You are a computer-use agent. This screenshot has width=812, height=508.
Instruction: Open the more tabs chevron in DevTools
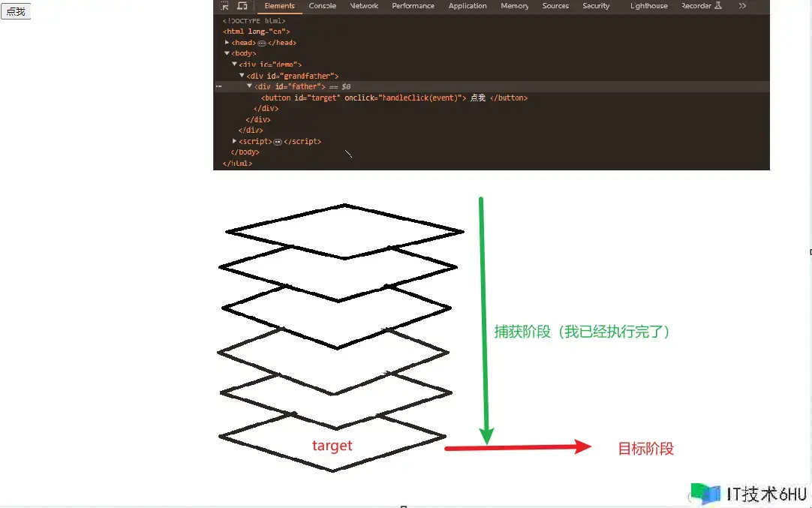(x=742, y=6)
